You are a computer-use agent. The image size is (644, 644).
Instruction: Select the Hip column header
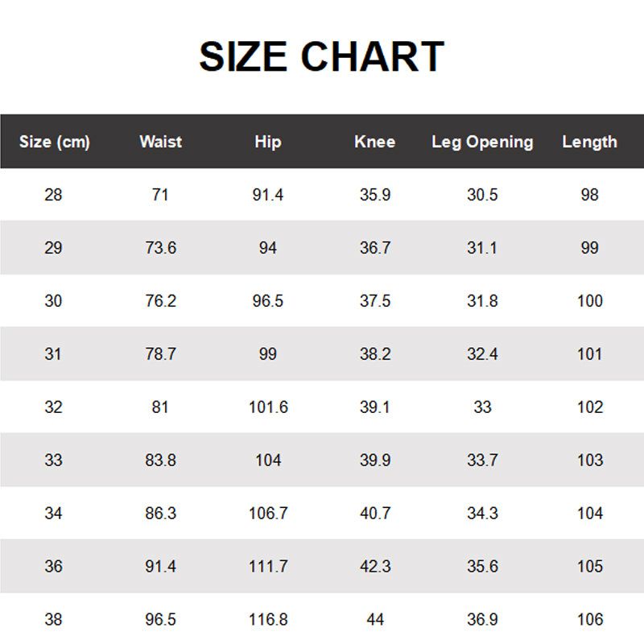267,142
